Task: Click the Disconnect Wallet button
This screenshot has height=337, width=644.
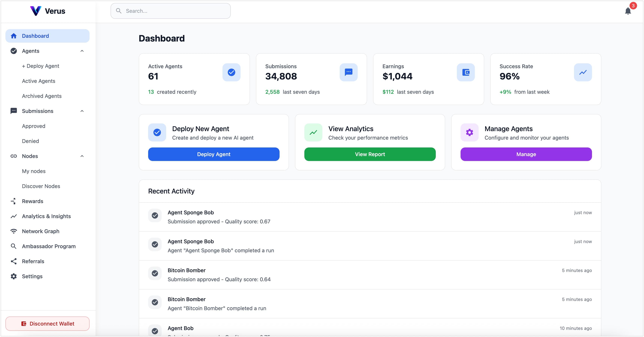Action: click(48, 323)
